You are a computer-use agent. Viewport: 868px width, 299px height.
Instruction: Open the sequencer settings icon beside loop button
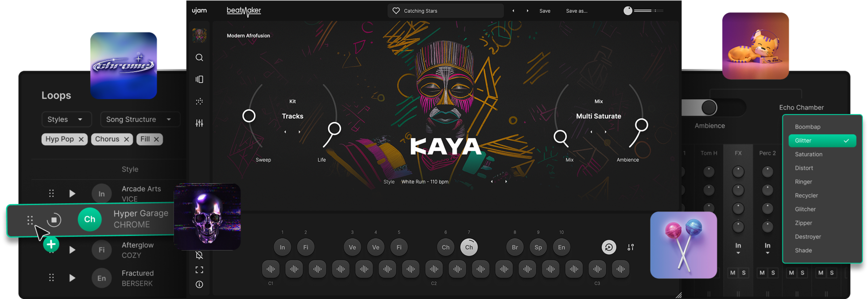pyautogui.click(x=631, y=247)
